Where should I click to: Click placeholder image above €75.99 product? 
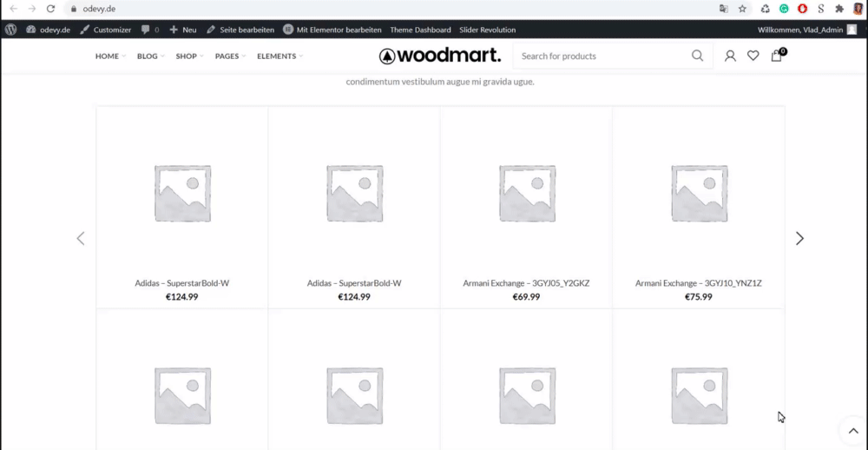699,194
